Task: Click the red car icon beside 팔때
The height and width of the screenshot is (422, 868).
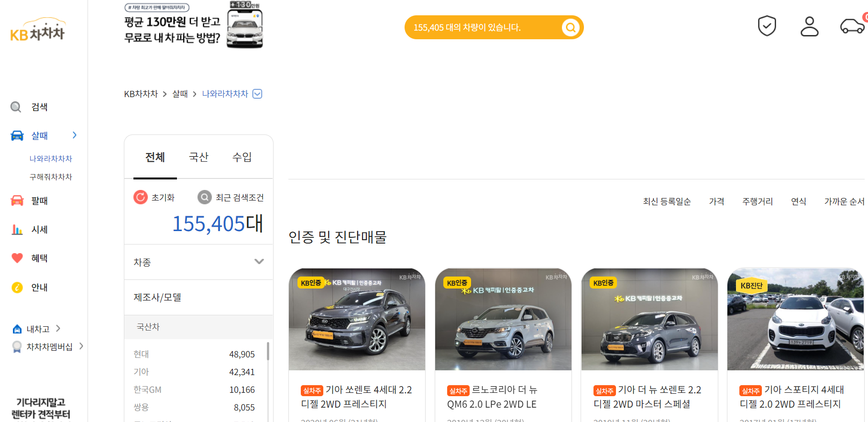Action: point(17,200)
